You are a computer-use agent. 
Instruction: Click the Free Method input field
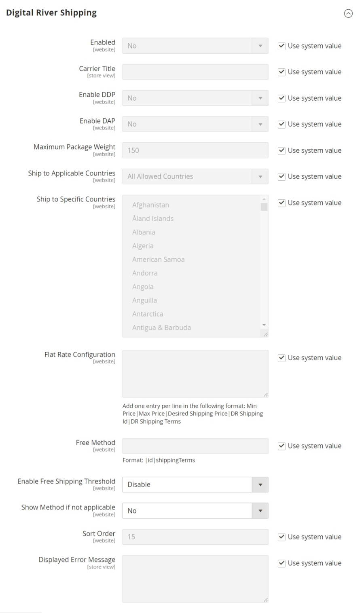pyautogui.click(x=195, y=446)
